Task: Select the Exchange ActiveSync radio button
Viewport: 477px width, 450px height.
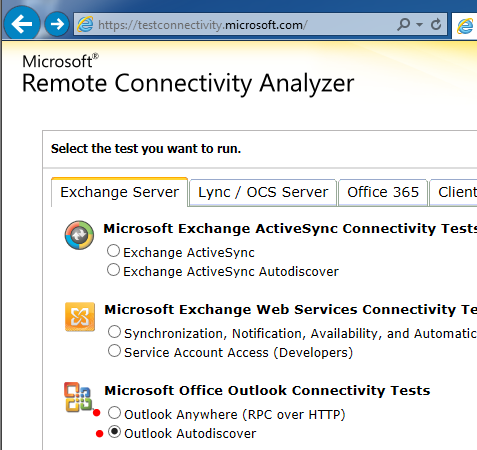Action: click(x=113, y=251)
